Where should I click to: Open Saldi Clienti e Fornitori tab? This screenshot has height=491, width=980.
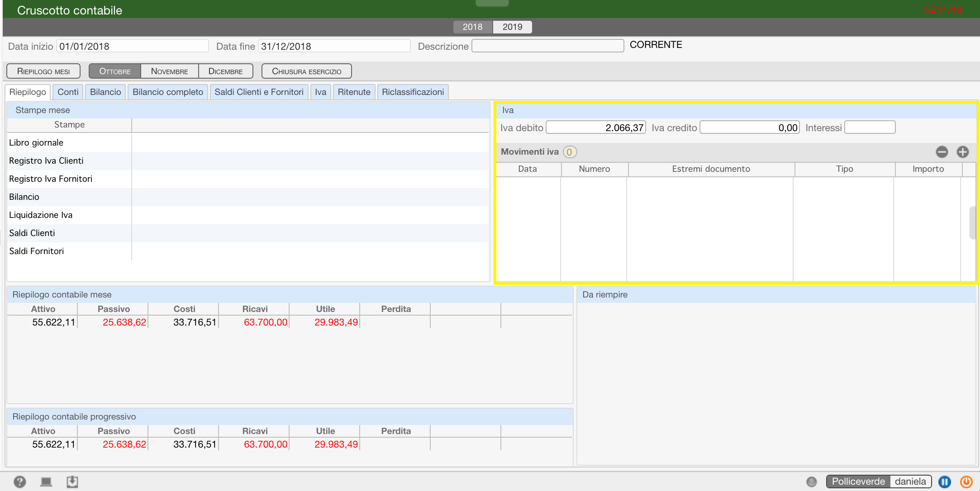(259, 92)
